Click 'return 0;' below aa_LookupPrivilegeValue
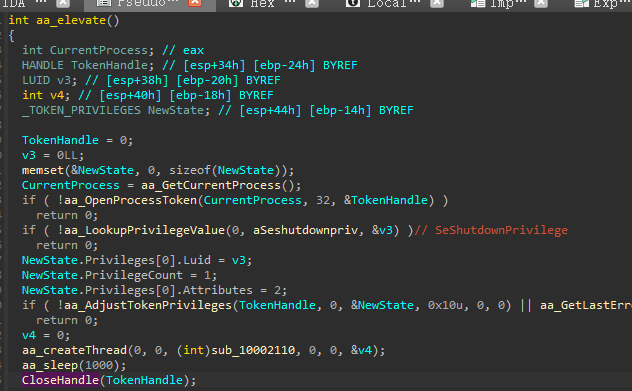The width and height of the screenshot is (632, 391). (67, 245)
